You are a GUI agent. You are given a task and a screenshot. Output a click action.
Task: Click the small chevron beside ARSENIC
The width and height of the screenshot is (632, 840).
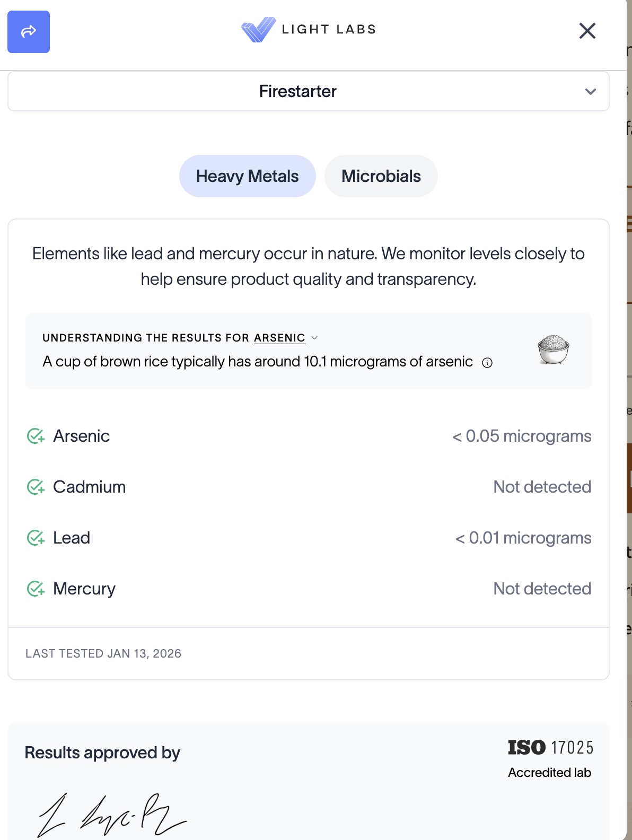pyautogui.click(x=314, y=338)
